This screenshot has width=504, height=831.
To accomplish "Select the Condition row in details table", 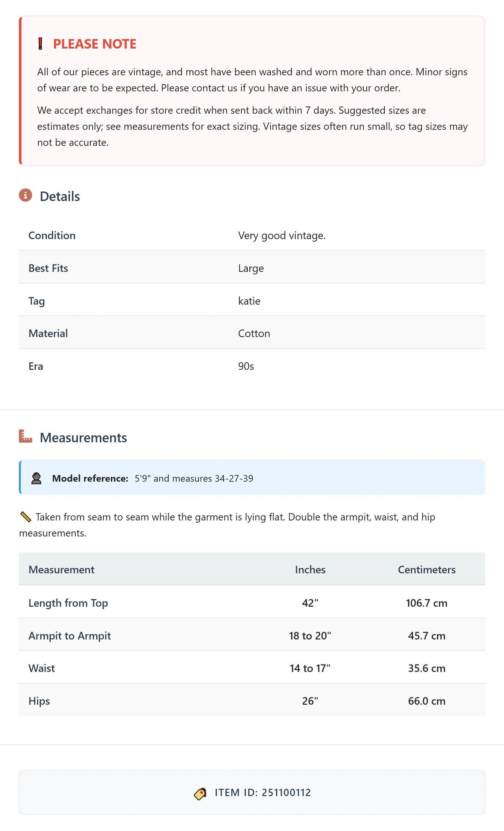I will (252, 235).
